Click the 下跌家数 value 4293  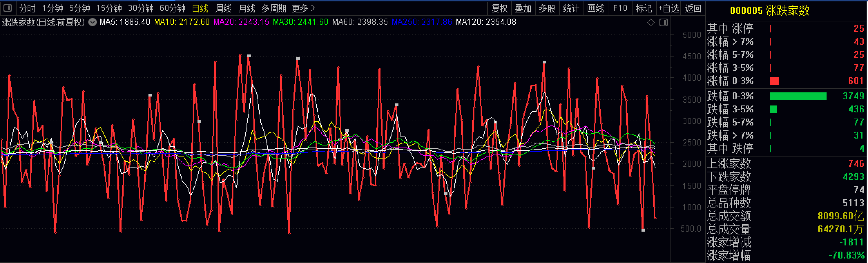[853, 176]
